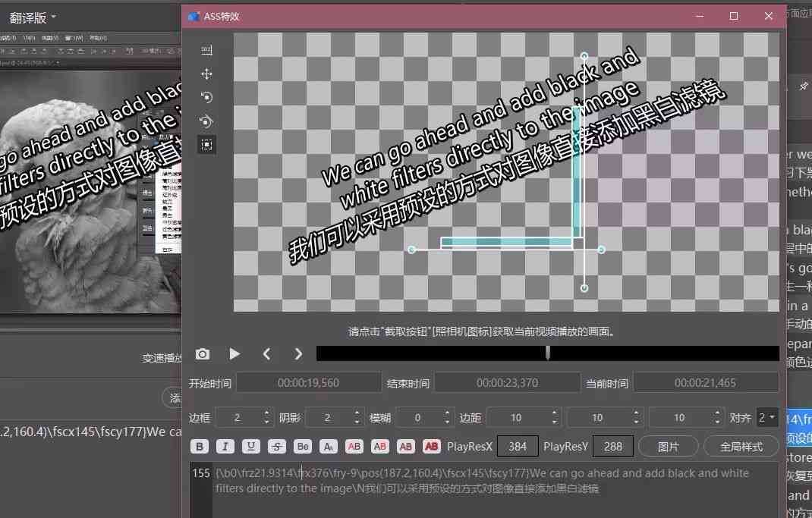Click line 155 ASS tag text editor

point(495,489)
